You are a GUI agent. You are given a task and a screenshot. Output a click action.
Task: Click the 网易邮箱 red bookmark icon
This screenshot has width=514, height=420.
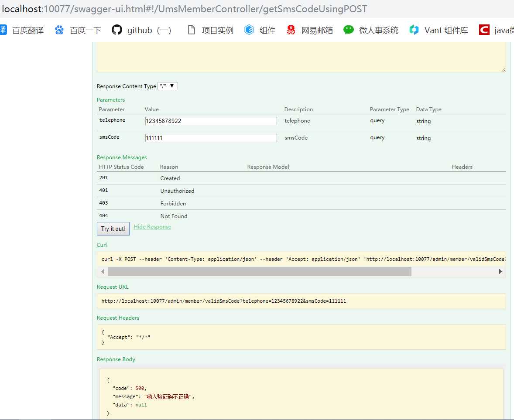click(291, 30)
